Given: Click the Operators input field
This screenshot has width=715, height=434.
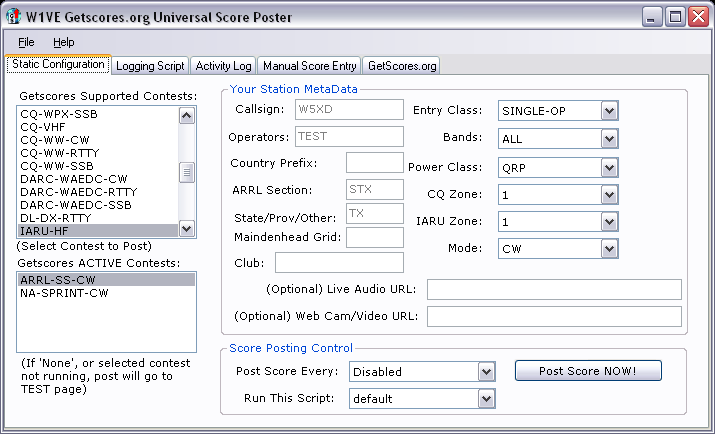Looking at the screenshot, I should tap(349, 136).
